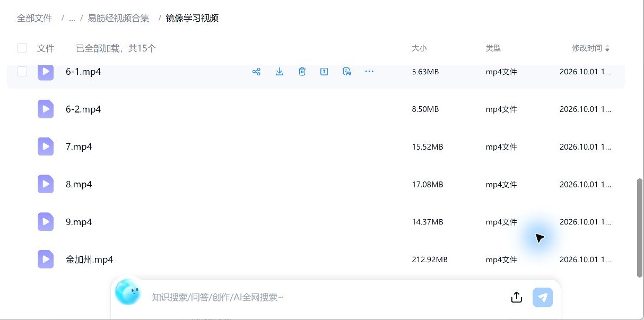Rename 6-1.mp4 via the rename icon
Image resolution: width=644 pixels, height=320 pixels.
[324, 72]
